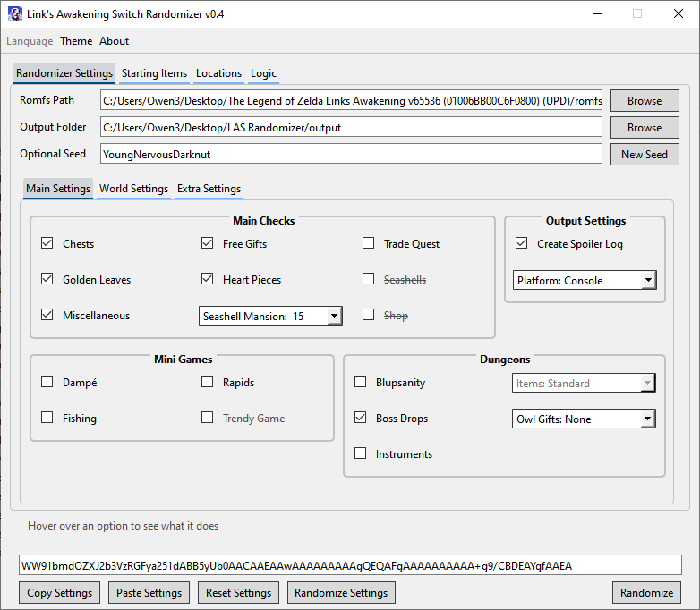Enable the Trade Quest checkbox
This screenshot has height=610, width=700.
point(368,243)
